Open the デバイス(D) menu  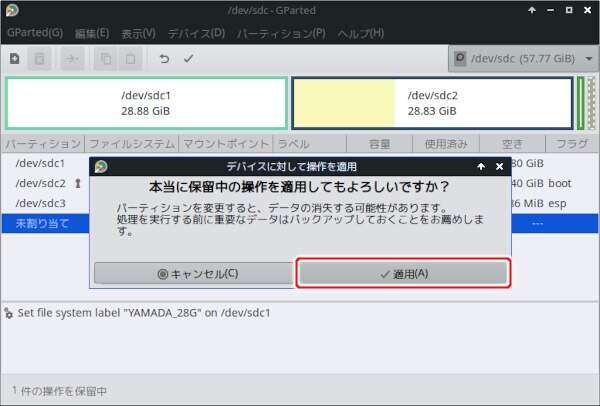(x=196, y=33)
